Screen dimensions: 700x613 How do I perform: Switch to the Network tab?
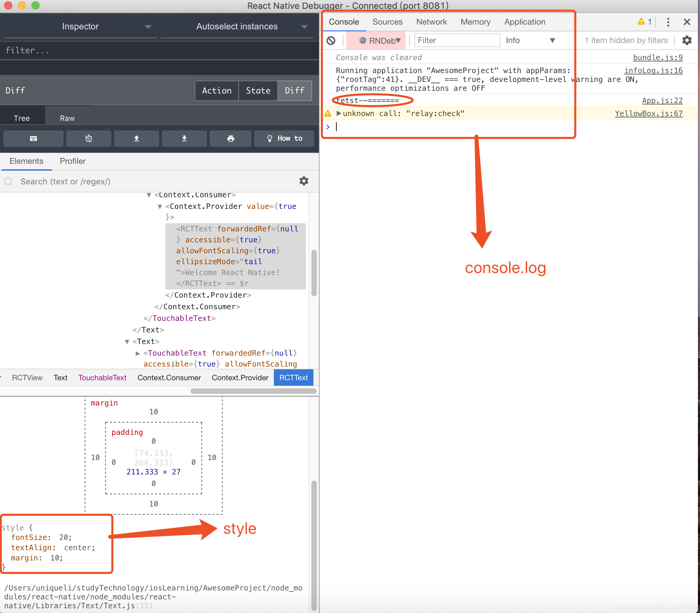pyautogui.click(x=431, y=22)
